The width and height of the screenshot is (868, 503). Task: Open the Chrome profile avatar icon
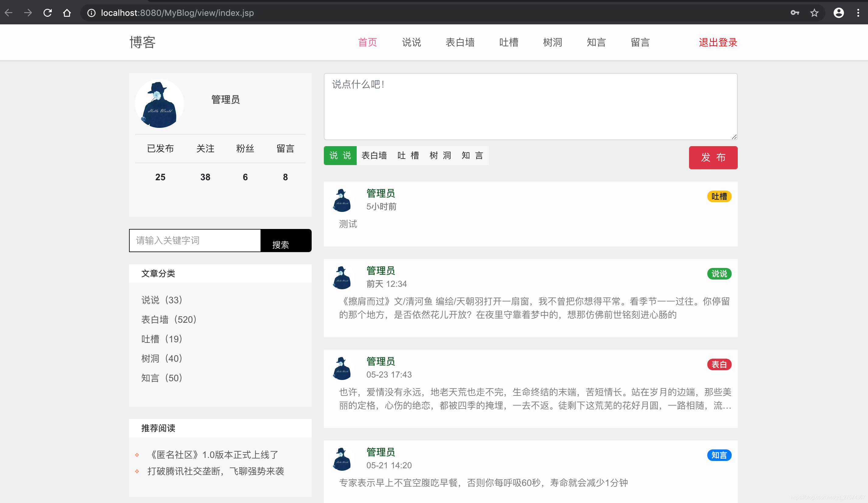click(x=839, y=13)
